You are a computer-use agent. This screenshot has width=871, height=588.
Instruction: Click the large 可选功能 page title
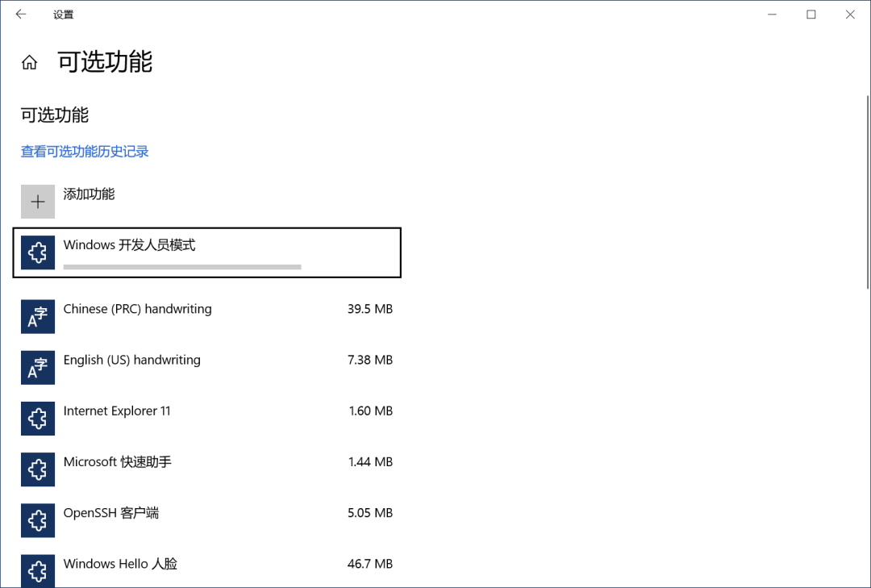coord(105,61)
